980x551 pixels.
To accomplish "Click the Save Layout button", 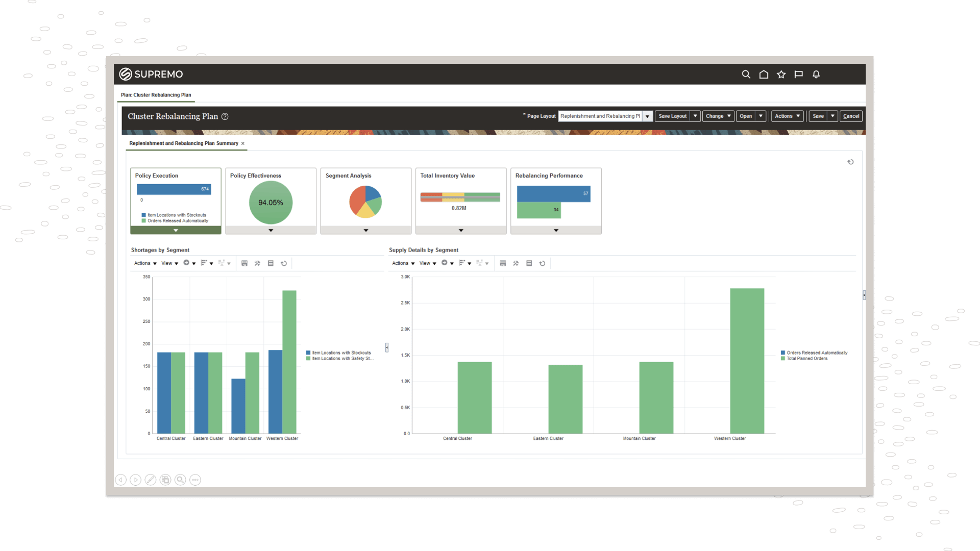I will [x=672, y=116].
